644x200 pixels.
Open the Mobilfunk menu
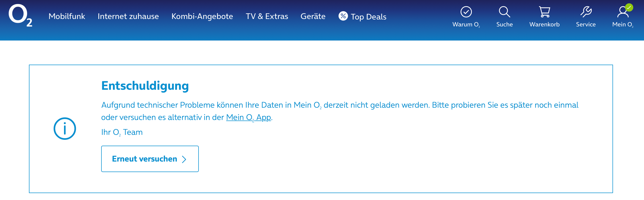coord(67,16)
